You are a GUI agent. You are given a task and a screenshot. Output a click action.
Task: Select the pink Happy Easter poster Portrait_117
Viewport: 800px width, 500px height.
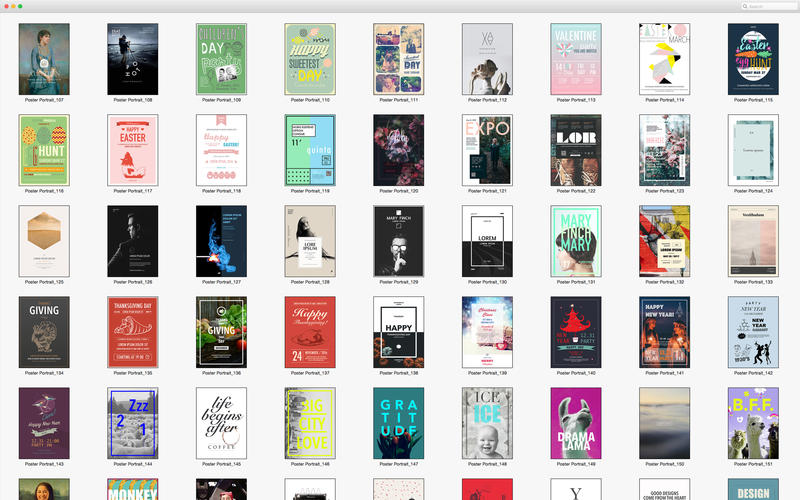(133, 150)
